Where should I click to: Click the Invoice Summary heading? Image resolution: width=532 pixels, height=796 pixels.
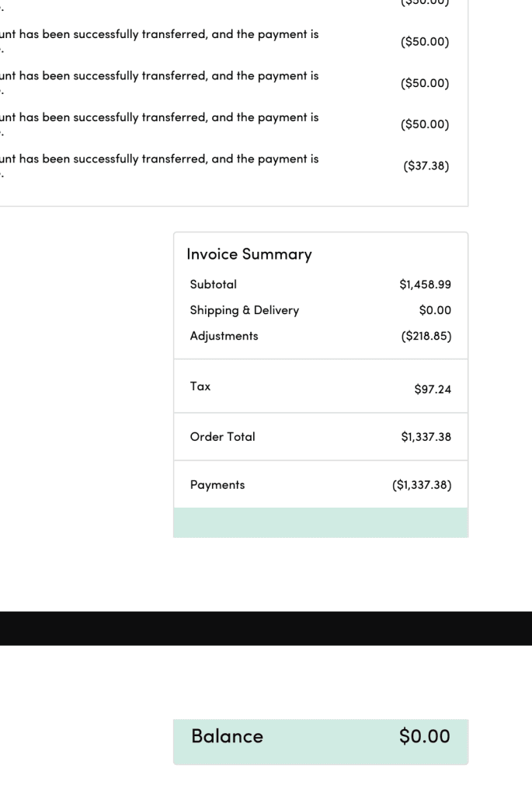pyautogui.click(x=249, y=254)
